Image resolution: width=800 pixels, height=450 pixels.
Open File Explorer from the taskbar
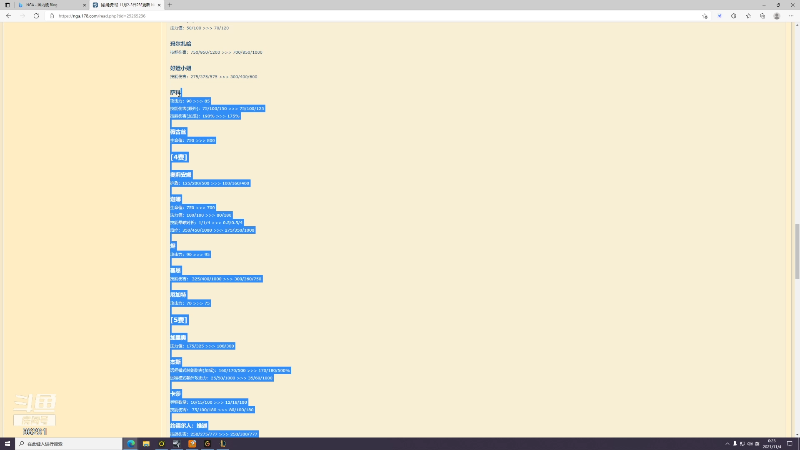point(146,444)
